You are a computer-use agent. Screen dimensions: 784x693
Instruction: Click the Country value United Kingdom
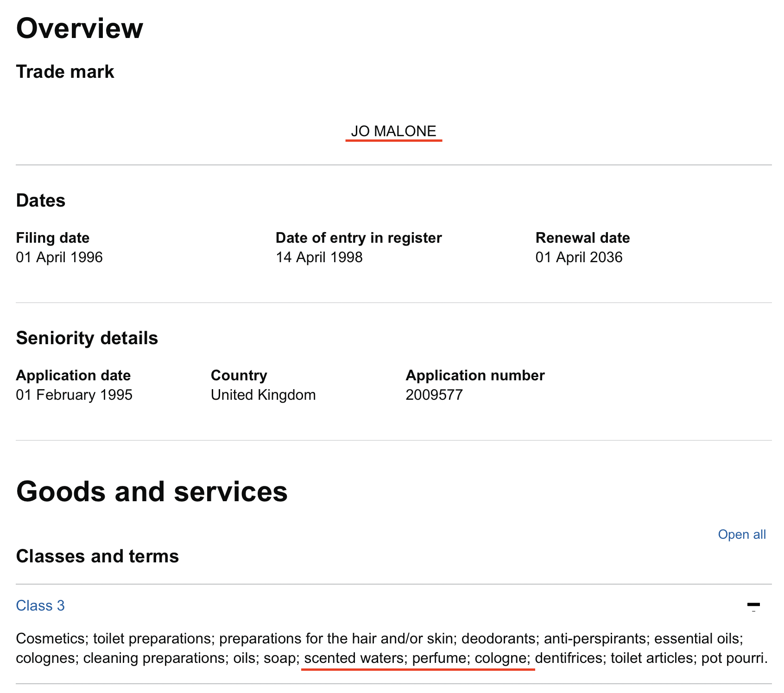click(263, 395)
